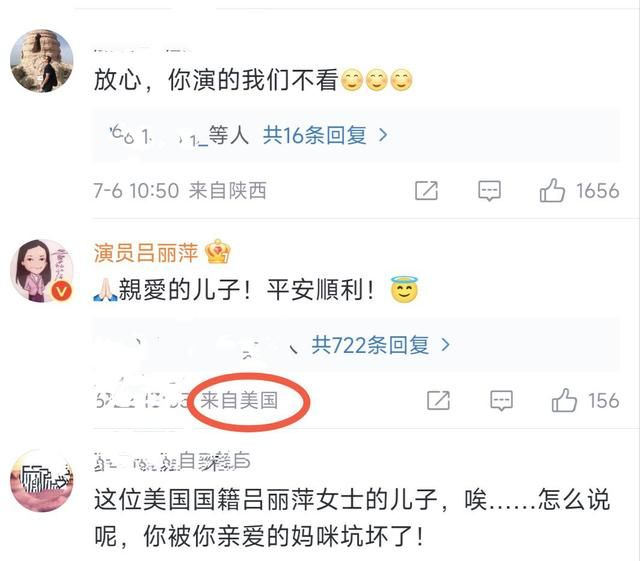Open replies via comment icon beside 1656
640x561 pixels.
(x=489, y=191)
